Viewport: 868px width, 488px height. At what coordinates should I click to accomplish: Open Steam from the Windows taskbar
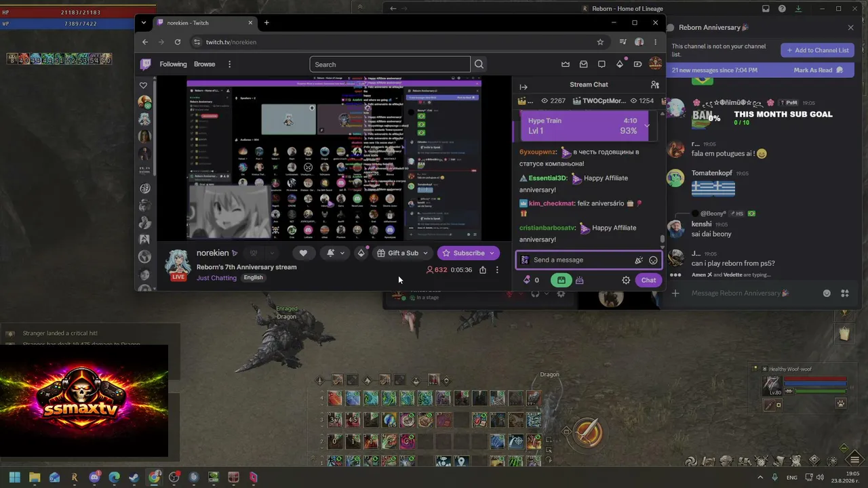coord(134,477)
